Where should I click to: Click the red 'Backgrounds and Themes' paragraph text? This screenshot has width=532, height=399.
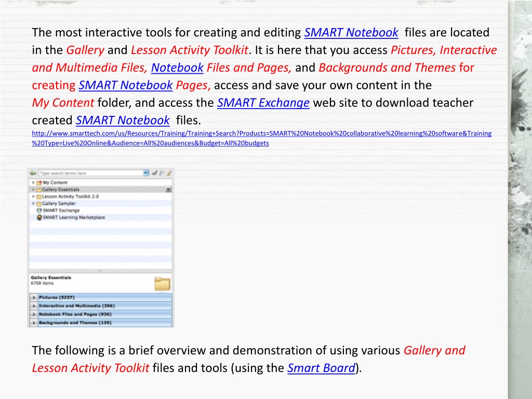[387, 68]
